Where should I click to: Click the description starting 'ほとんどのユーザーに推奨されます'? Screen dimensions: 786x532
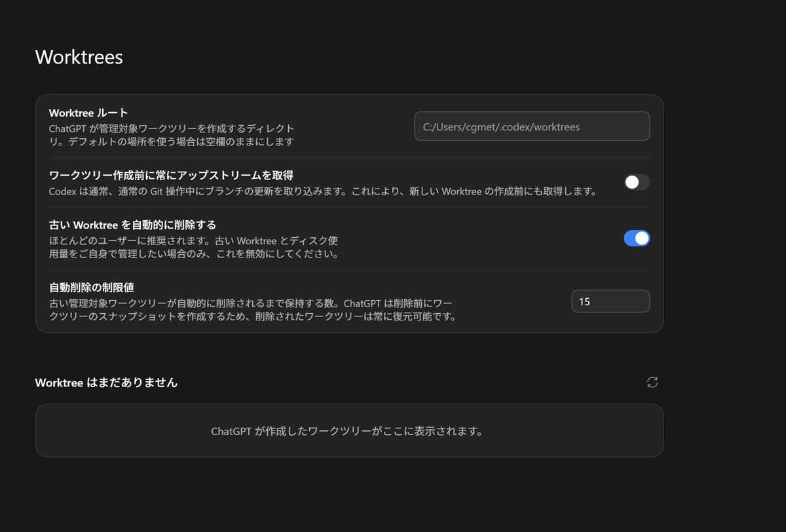194,248
